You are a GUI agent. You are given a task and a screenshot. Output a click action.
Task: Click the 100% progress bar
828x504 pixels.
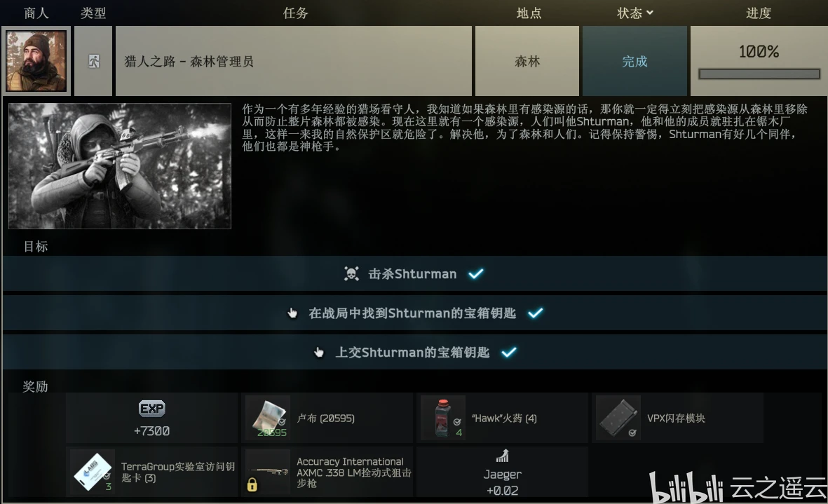click(759, 74)
